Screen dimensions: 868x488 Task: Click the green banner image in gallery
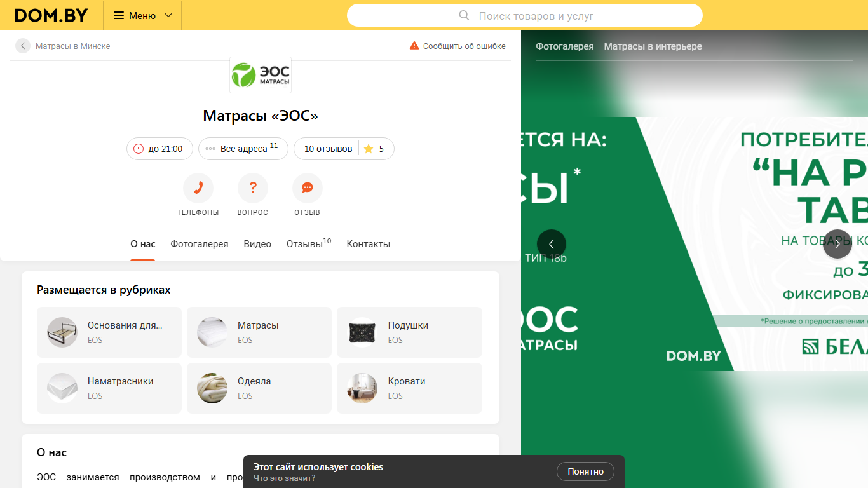click(x=695, y=244)
